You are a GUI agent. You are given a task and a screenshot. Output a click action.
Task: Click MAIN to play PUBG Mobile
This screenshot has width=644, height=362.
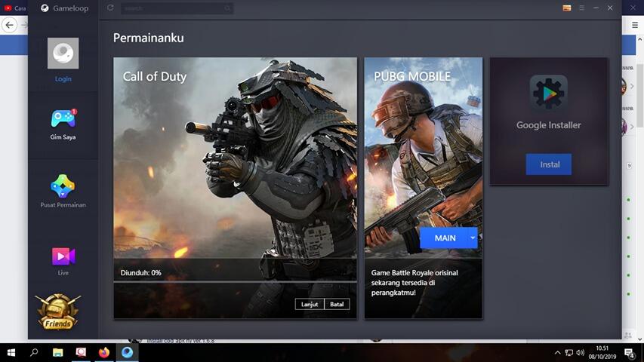(445, 238)
